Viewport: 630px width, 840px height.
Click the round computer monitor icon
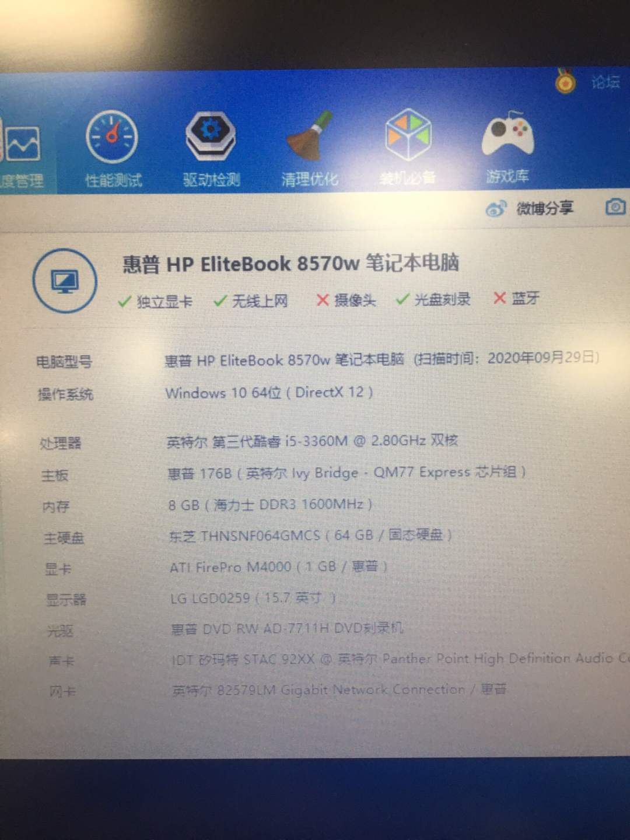65,281
